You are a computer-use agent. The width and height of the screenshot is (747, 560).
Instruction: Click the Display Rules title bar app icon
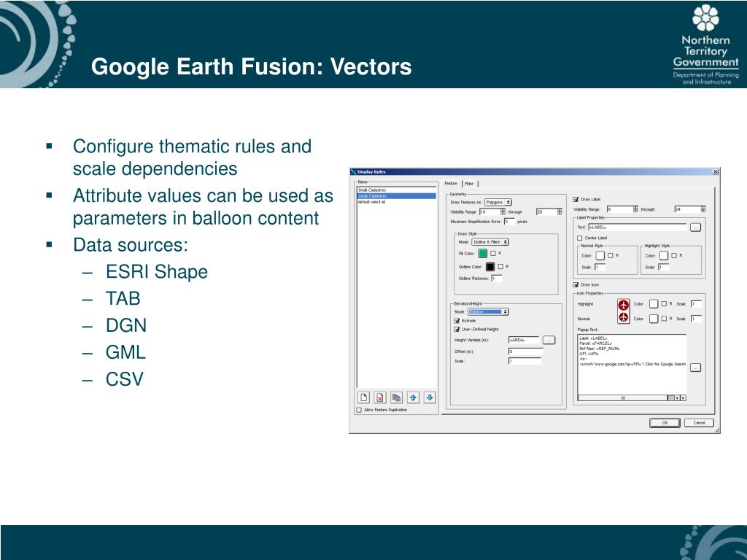(353, 172)
